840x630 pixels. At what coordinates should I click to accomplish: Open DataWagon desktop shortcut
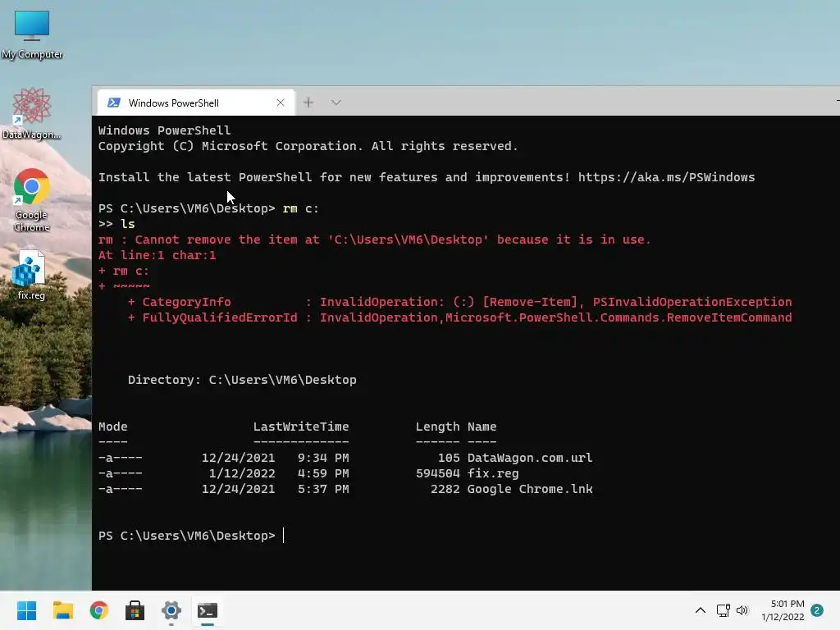(32, 113)
